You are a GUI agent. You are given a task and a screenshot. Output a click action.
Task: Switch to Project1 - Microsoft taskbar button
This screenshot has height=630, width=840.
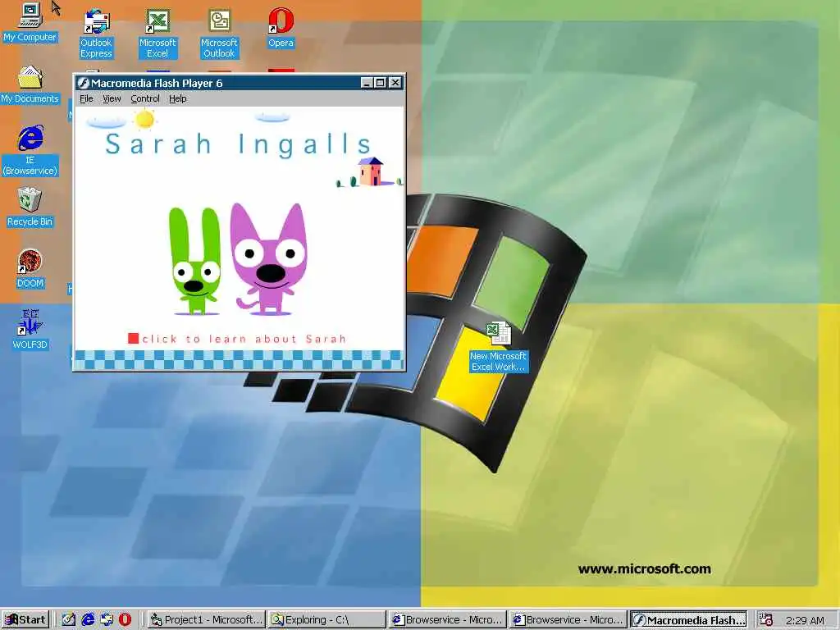click(x=208, y=620)
